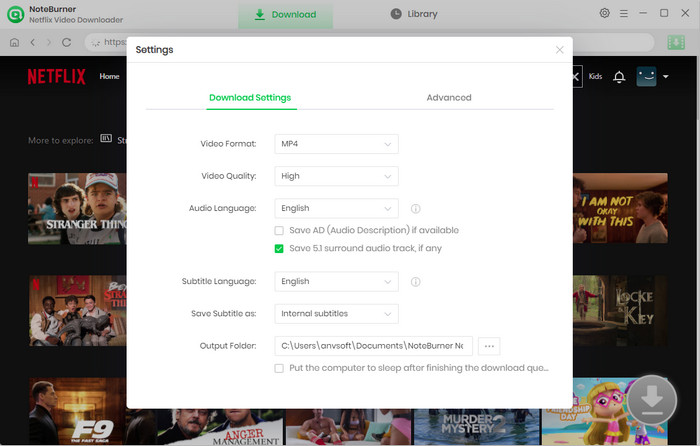Click the Output Folder path field
This screenshot has height=446, width=700.
pyautogui.click(x=374, y=346)
